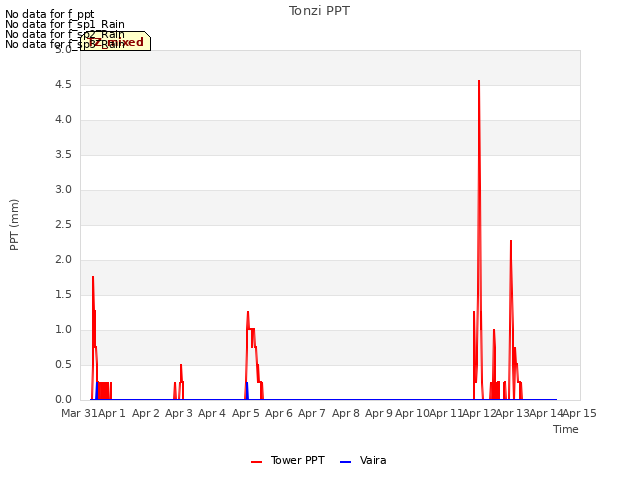
Task: Click the 0.5 y-axis tick label
Action: [63, 364]
